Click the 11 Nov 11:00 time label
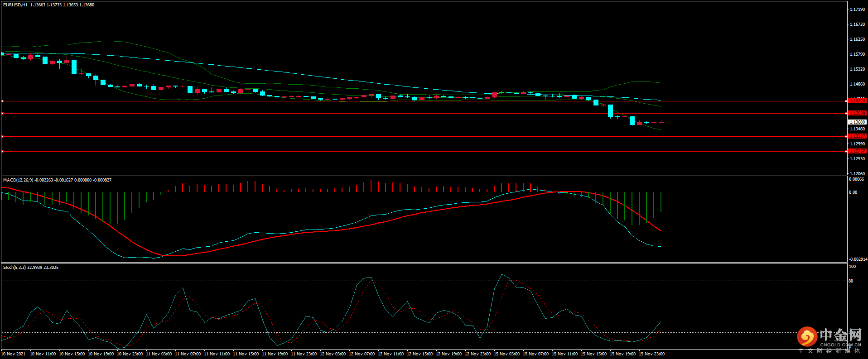 coord(217,354)
